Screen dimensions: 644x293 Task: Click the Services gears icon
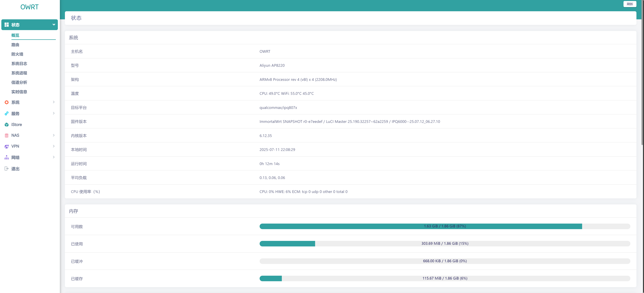point(7,113)
